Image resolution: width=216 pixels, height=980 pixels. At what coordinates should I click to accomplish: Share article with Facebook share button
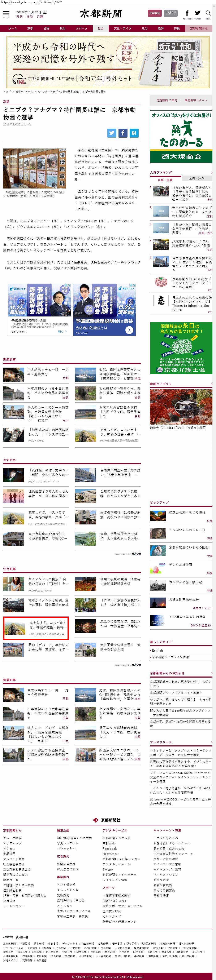(123, 133)
